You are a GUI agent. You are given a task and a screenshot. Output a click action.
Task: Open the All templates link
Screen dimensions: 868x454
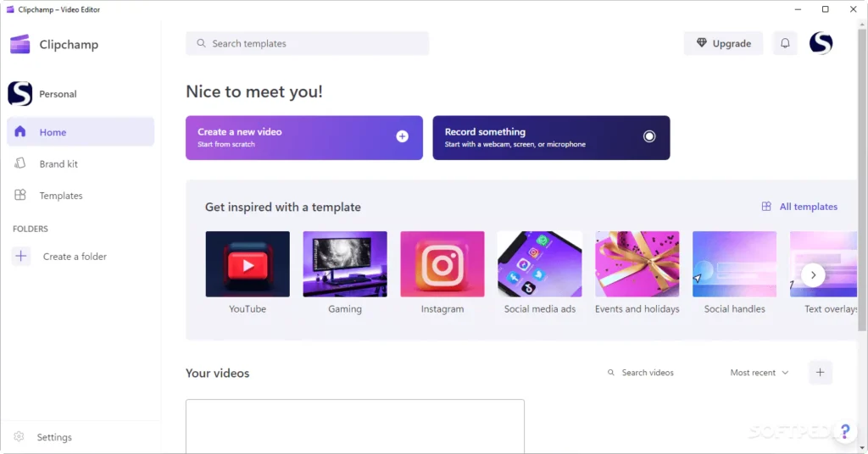(808, 207)
